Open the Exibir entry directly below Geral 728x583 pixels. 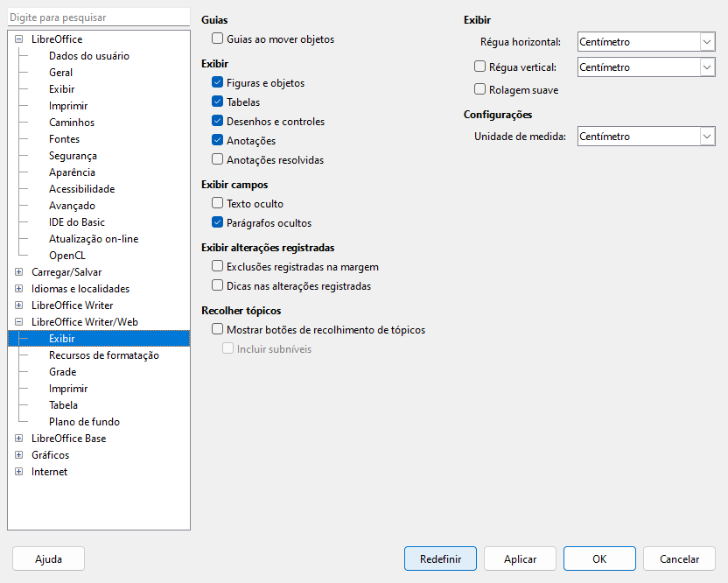[62, 89]
